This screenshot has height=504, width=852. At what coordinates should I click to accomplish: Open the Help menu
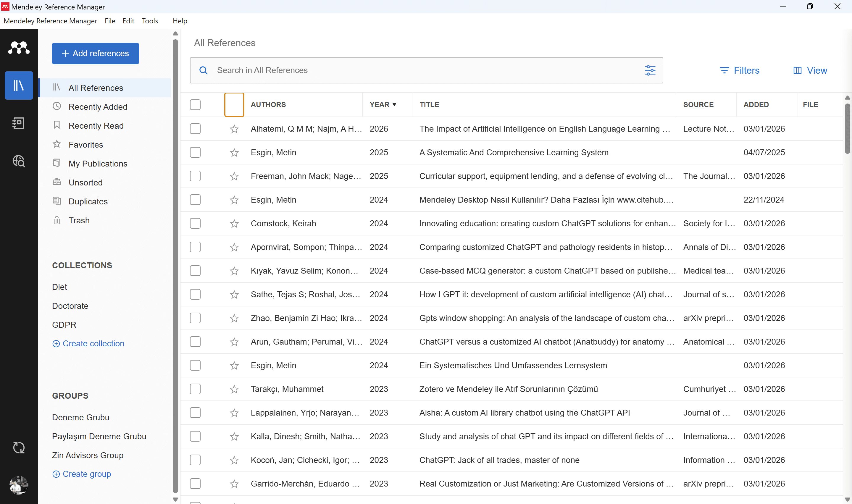180,21
